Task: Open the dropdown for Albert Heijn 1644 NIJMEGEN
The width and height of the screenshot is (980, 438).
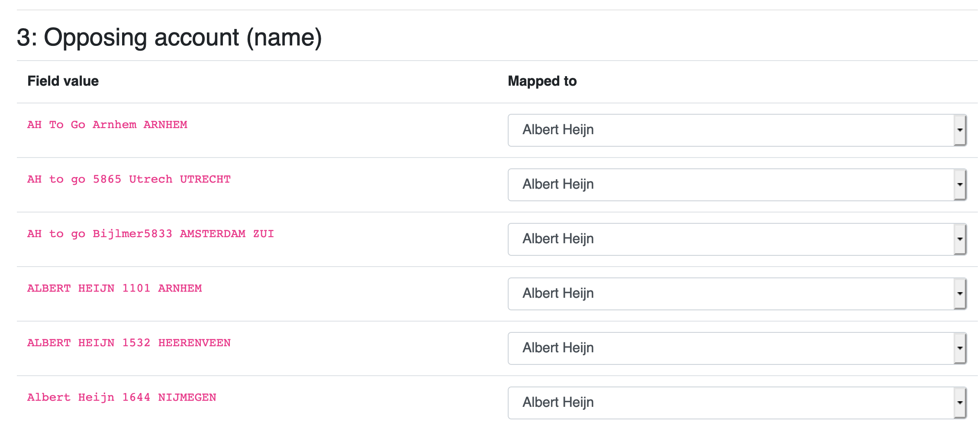Action: click(x=736, y=403)
